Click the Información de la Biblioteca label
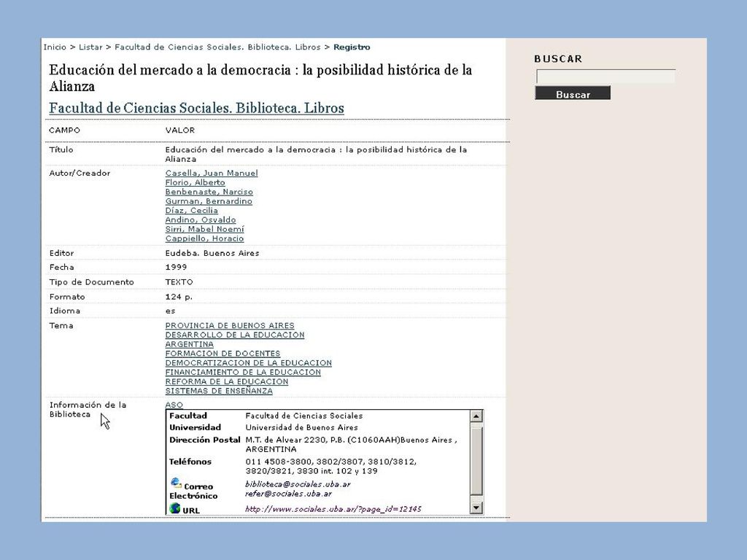This screenshot has width=747, height=560. [88, 410]
